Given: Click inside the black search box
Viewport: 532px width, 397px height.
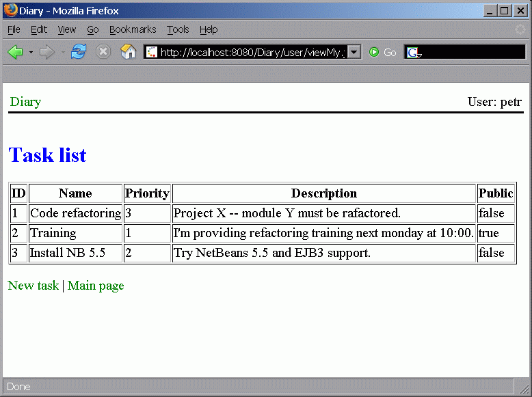Looking at the screenshot, I should (x=472, y=53).
